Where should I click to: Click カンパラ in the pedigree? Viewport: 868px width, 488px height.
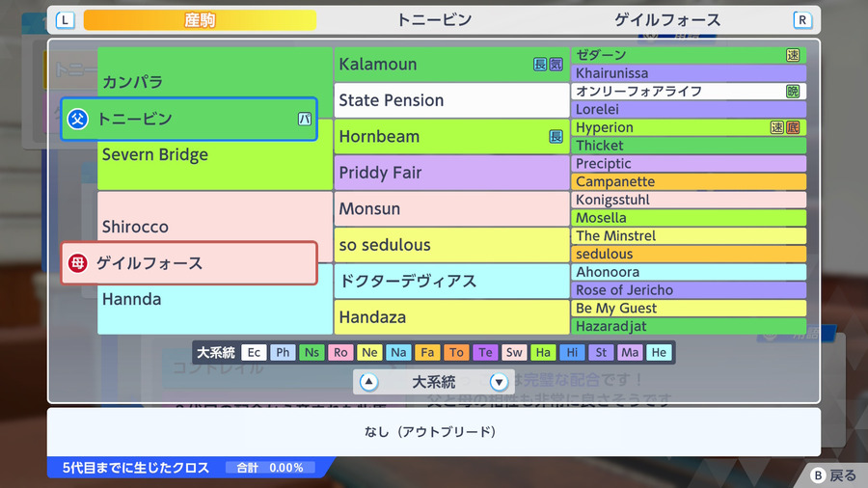(x=133, y=82)
